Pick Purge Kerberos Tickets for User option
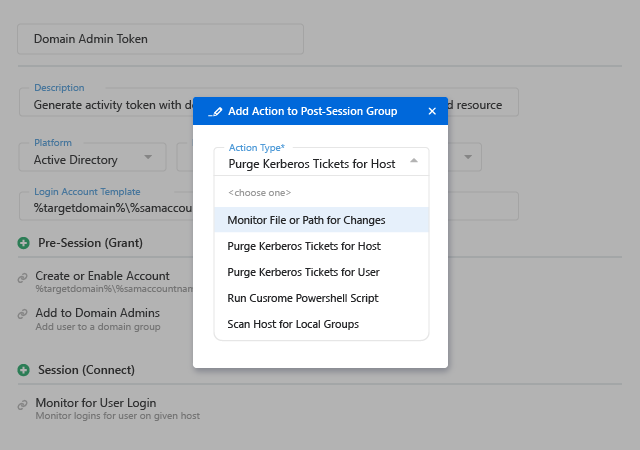 click(304, 272)
